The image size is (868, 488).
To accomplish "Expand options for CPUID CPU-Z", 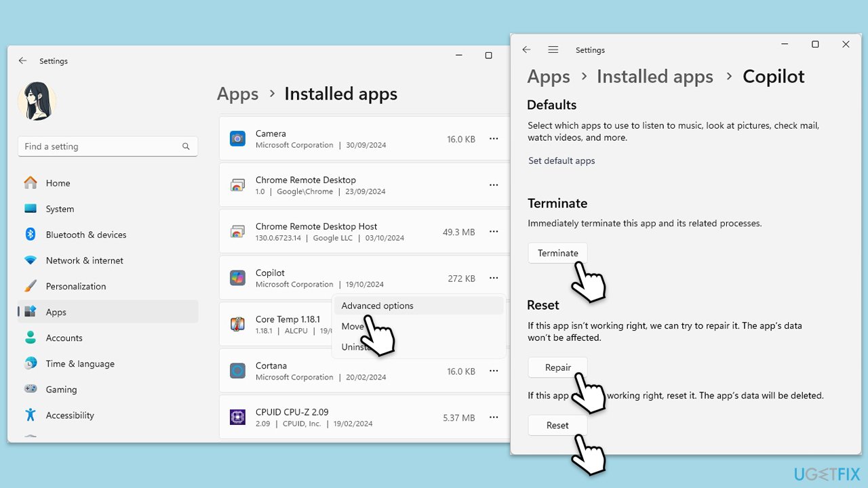I will [x=494, y=418].
